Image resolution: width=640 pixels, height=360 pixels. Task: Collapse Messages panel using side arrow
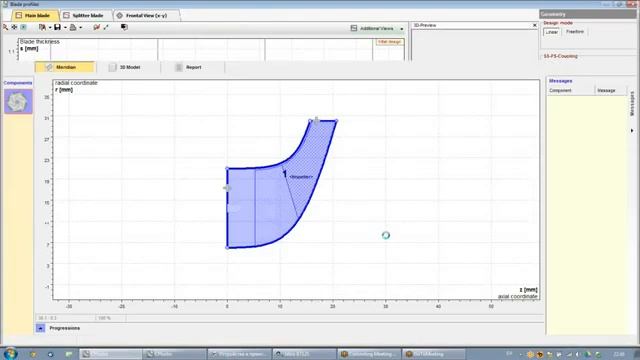click(x=632, y=131)
